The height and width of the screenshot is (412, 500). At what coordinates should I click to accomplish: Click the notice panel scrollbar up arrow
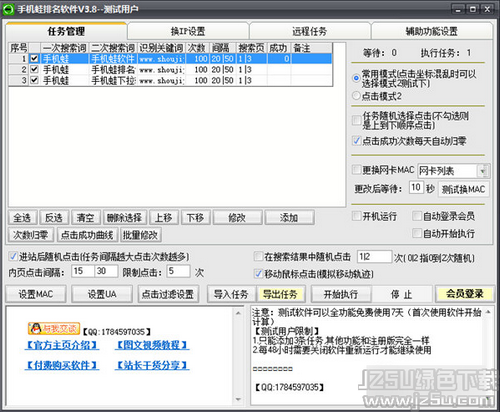pos(488,312)
